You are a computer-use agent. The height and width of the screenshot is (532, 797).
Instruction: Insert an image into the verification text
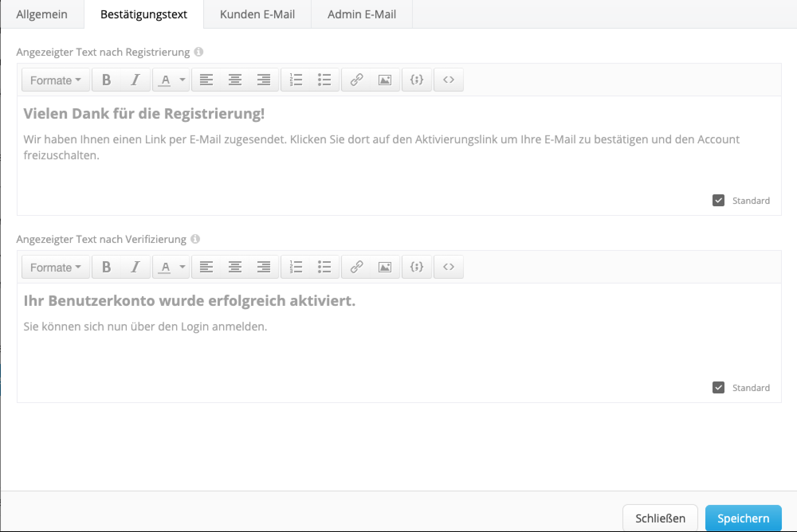pyautogui.click(x=385, y=267)
